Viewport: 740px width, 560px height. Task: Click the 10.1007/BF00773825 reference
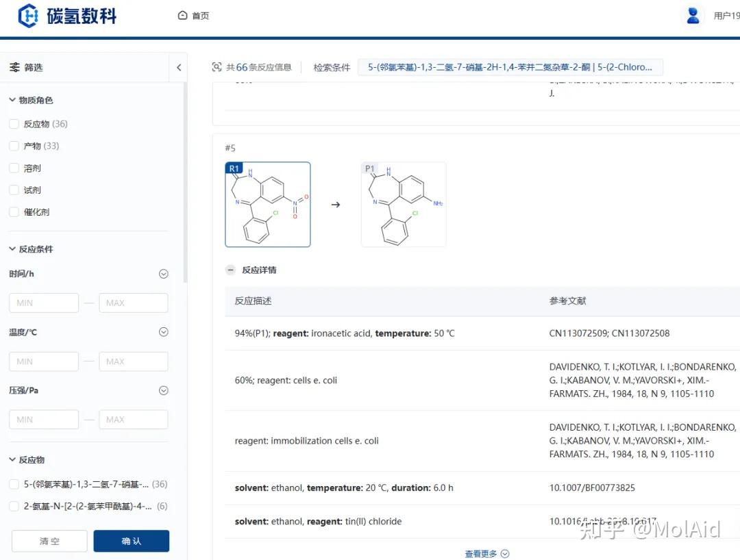point(592,488)
